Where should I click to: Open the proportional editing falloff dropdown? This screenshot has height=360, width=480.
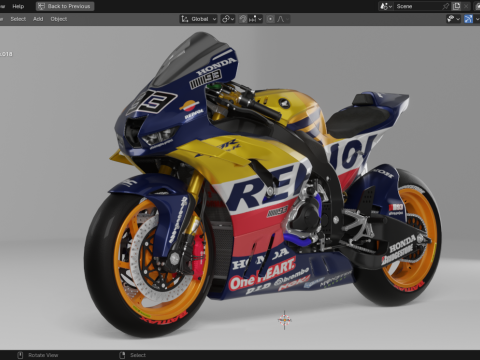[x=283, y=19]
